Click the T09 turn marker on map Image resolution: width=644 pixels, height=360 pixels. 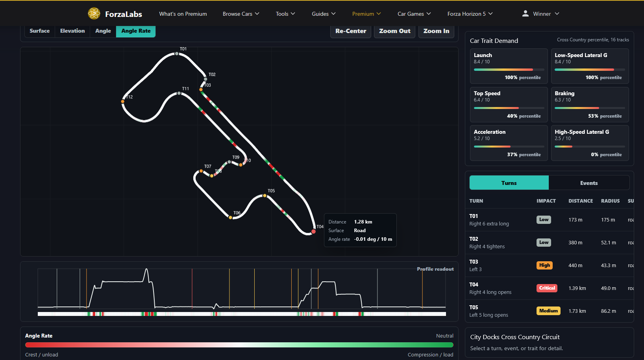coord(229,162)
